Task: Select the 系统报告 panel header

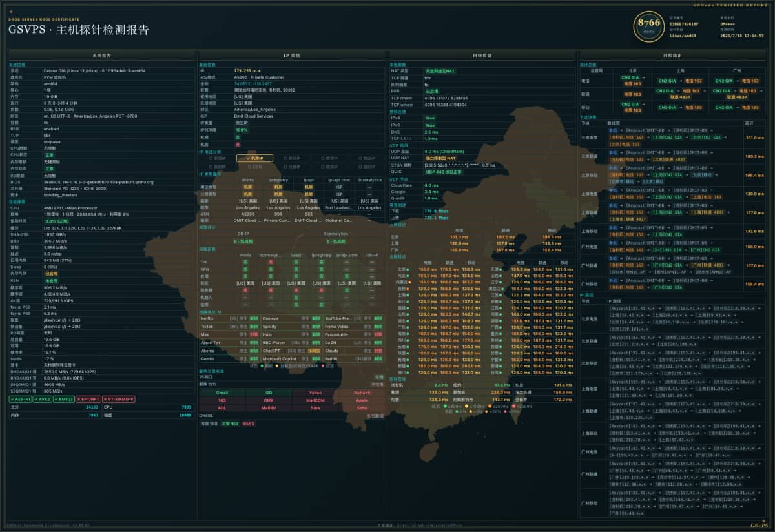Action: click(101, 56)
